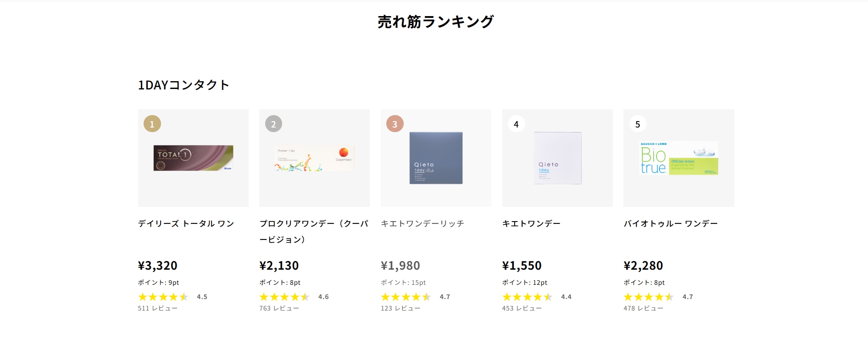The height and width of the screenshot is (344, 868).
Task: Open キエトワンデーリッチ product title link
Action: 423,224
